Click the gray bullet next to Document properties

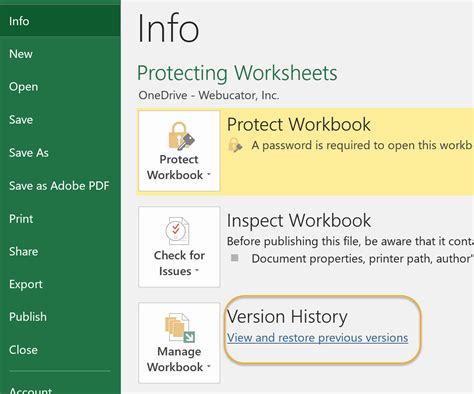click(235, 258)
